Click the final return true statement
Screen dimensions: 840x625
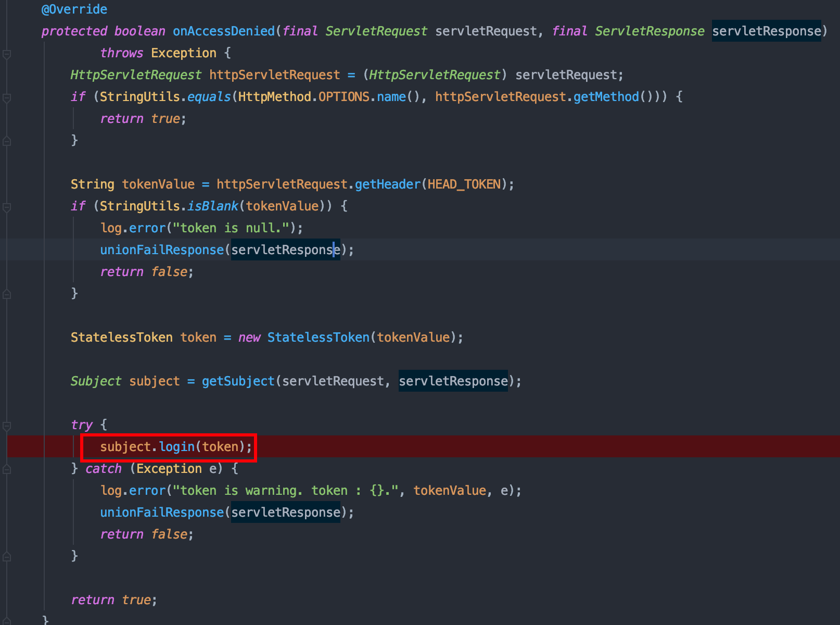pos(113,600)
